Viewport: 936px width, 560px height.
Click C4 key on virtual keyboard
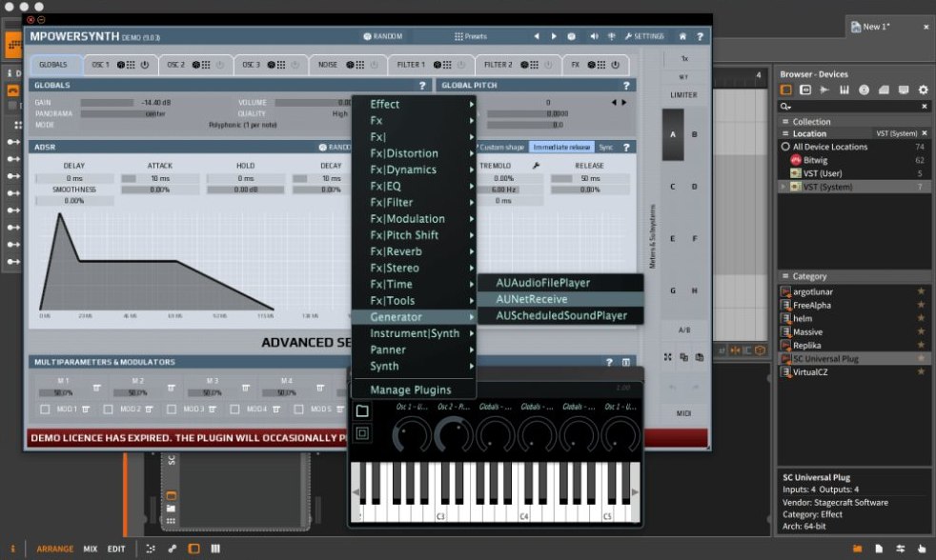tap(523, 513)
